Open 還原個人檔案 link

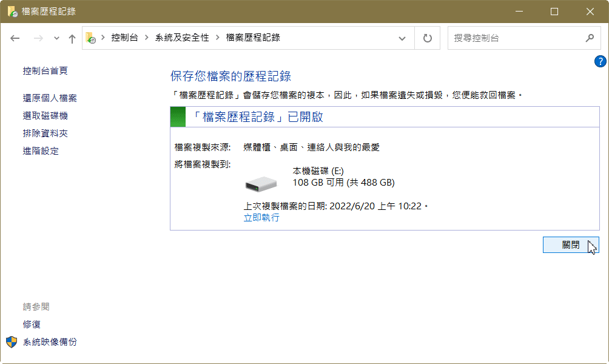click(50, 98)
